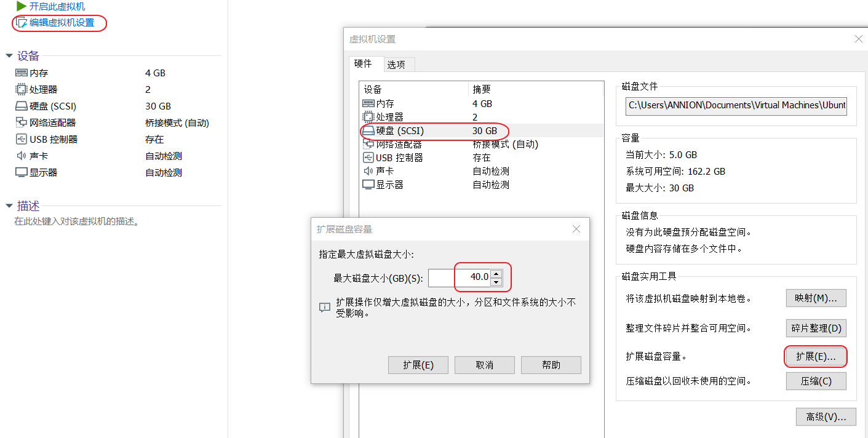Click USB controller icon in left device list

click(22, 139)
